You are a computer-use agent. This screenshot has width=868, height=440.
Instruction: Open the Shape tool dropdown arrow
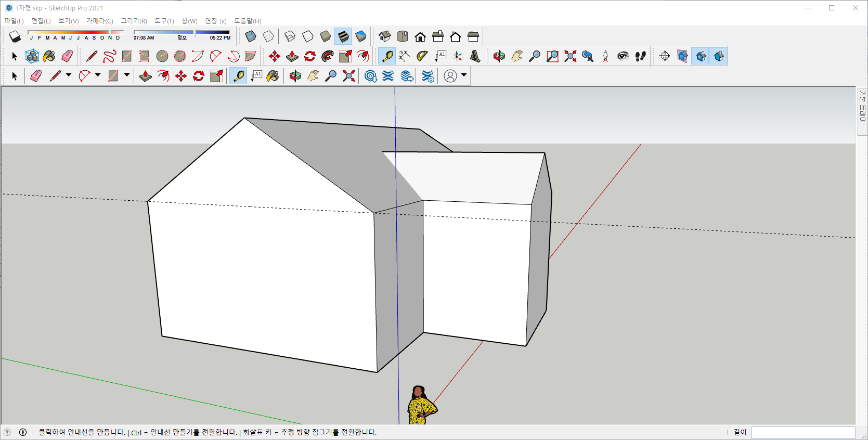click(x=127, y=75)
